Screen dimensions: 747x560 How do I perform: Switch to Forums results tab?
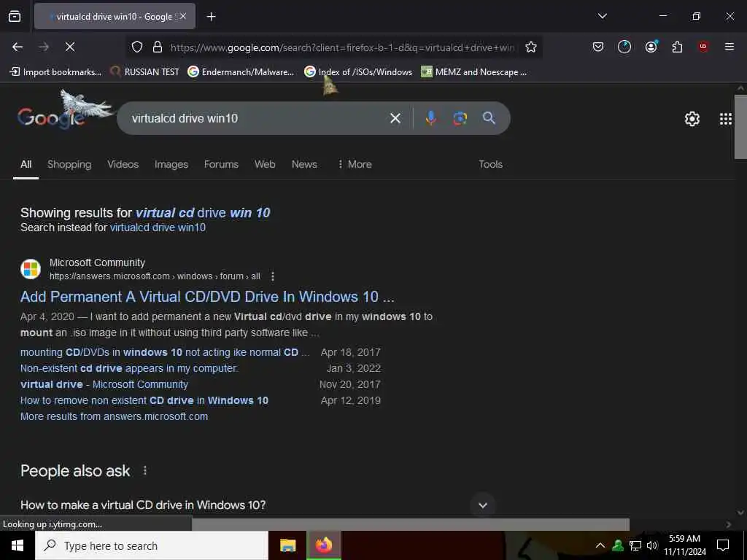221,164
